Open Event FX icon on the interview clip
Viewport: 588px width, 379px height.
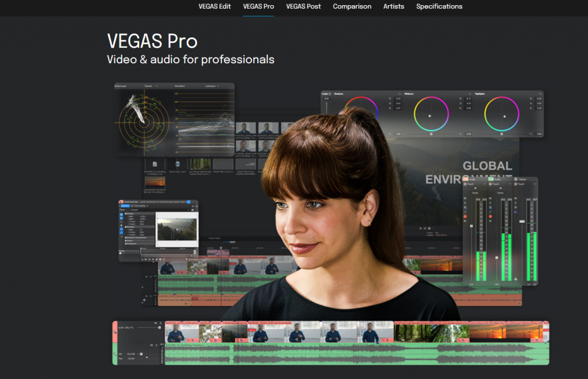(x=193, y=341)
